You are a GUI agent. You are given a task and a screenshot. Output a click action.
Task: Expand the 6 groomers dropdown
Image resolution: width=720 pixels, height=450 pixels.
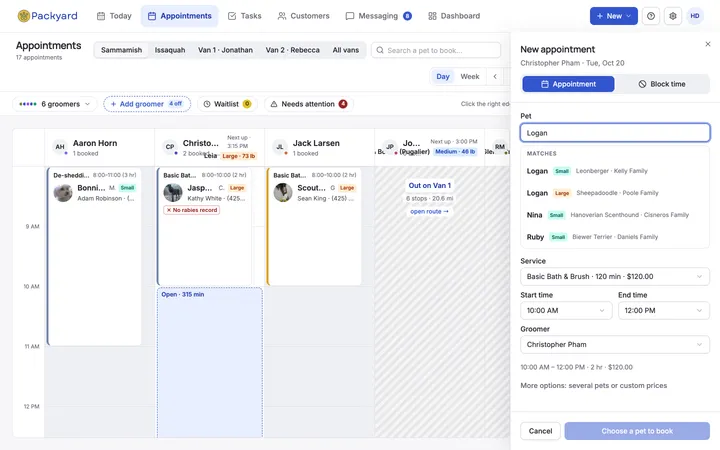click(x=55, y=104)
